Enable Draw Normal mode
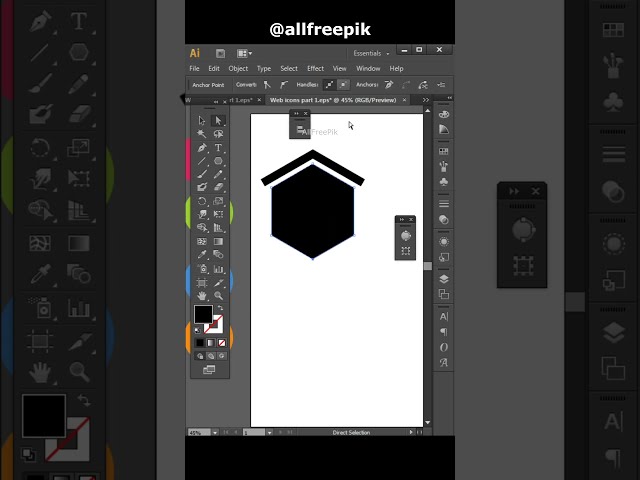Image resolution: width=640 pixels, height=480 pixels. point(200,356)
